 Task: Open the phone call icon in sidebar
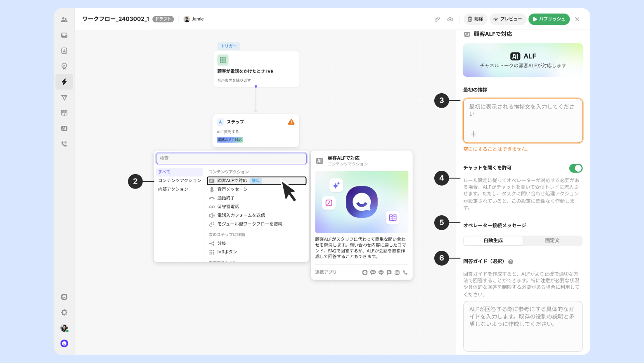[x=64, y=144]
